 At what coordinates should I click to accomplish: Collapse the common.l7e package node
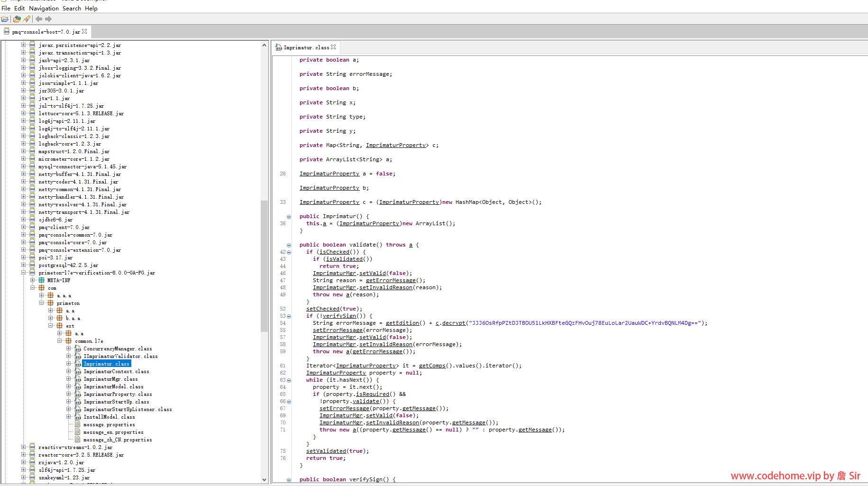pos(60,341)
